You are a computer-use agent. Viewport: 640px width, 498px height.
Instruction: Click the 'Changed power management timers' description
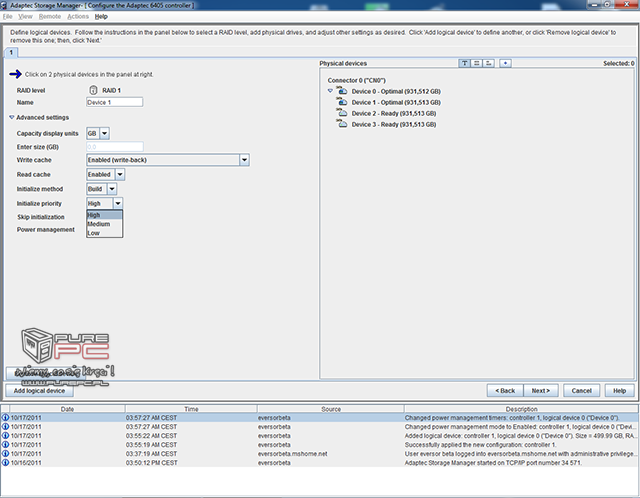[512, 418]
